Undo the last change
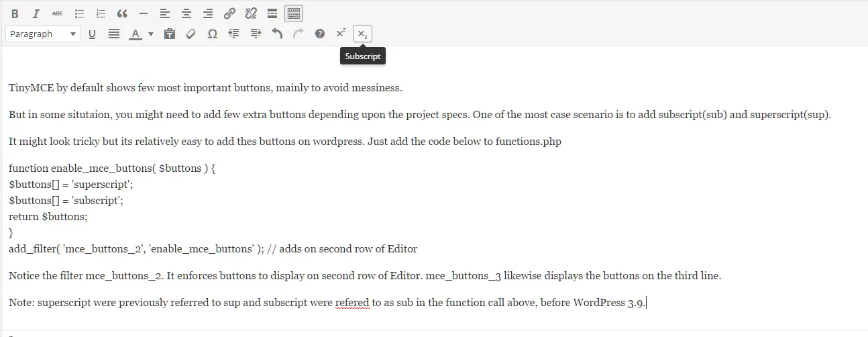Image resolution: width=868 pixels, height=337 pixels. (277, 34)
